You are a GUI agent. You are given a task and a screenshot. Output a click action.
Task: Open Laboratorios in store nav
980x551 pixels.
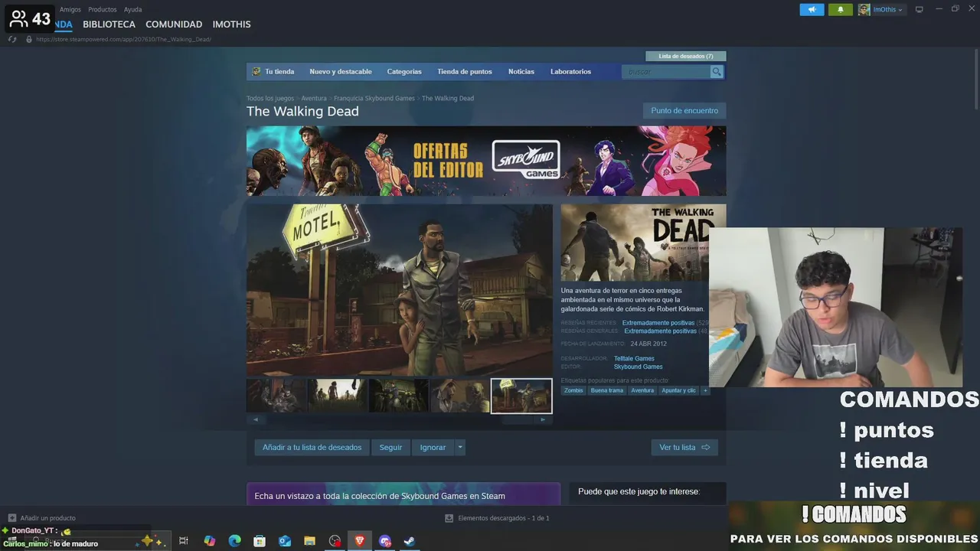(x=570, y=71)
